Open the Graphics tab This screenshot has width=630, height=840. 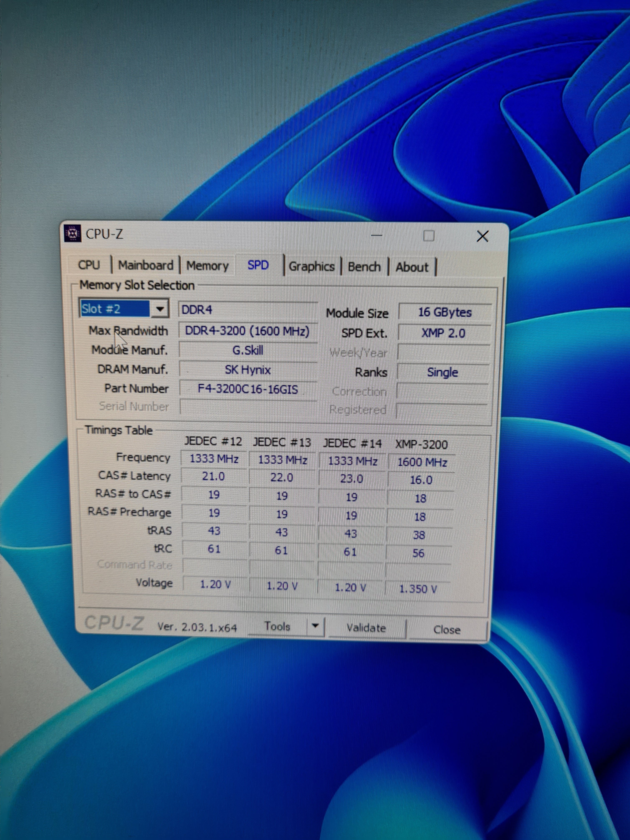311,266
